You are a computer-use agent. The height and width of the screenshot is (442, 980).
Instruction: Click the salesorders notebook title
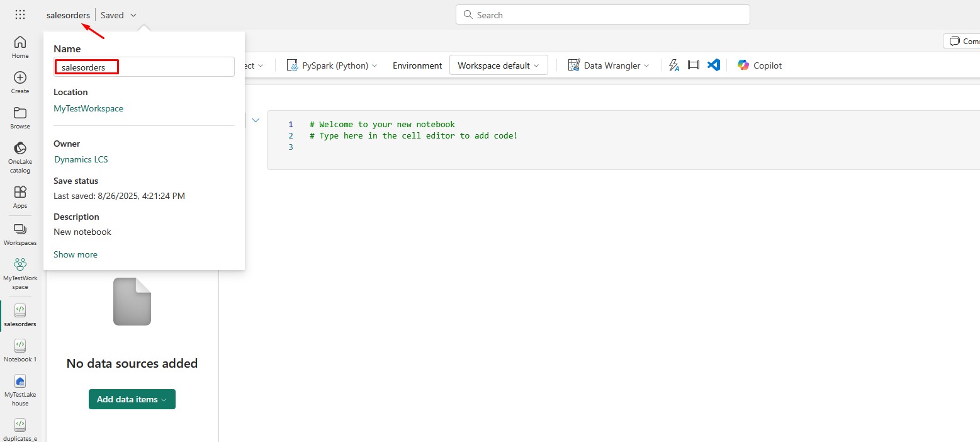[68, 15]
